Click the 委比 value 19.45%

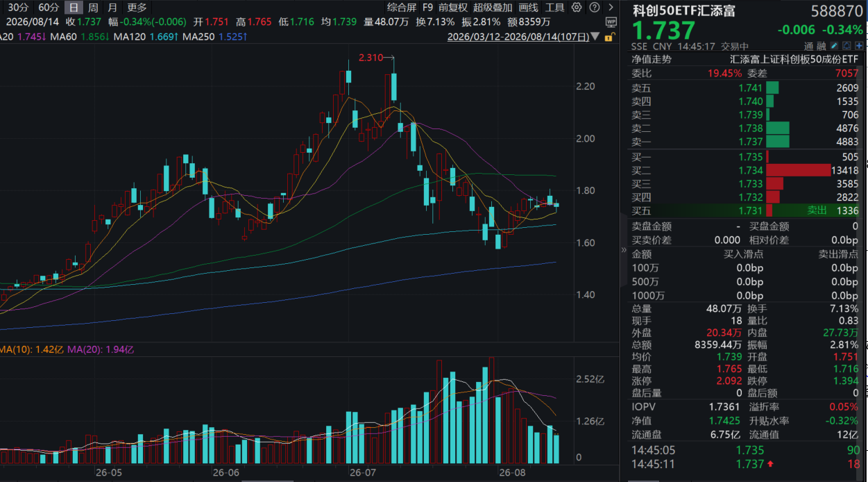coord(724,74)
